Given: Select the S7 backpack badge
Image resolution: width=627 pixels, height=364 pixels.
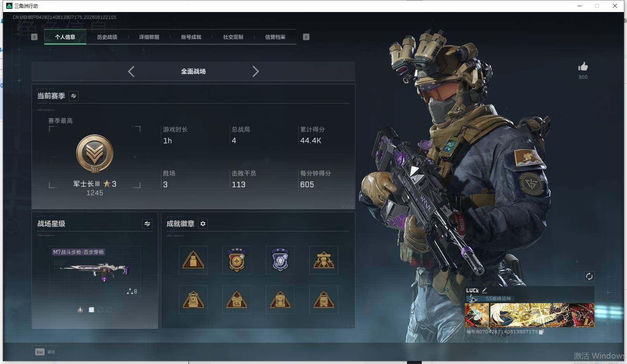Looking at the screenshot, I should click(x=280, y=300).
